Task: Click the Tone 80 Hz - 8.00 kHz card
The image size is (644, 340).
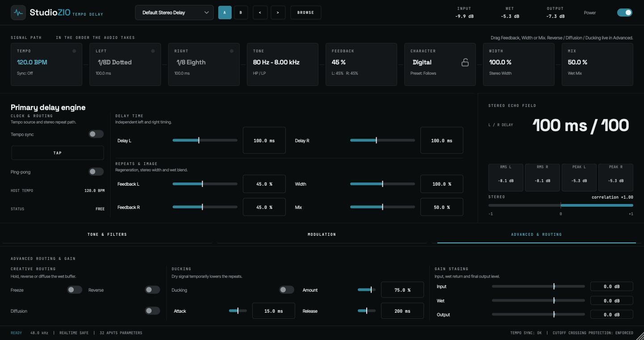Action: 283,64
